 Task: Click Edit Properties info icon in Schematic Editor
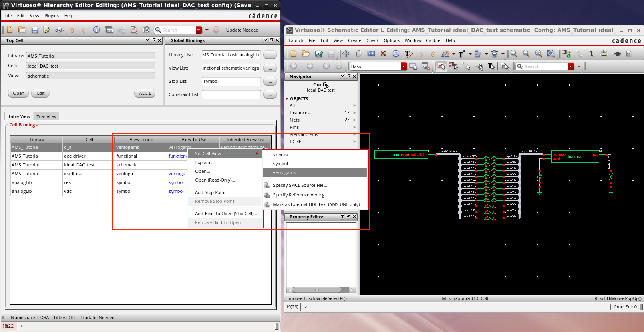pos(396,54)
